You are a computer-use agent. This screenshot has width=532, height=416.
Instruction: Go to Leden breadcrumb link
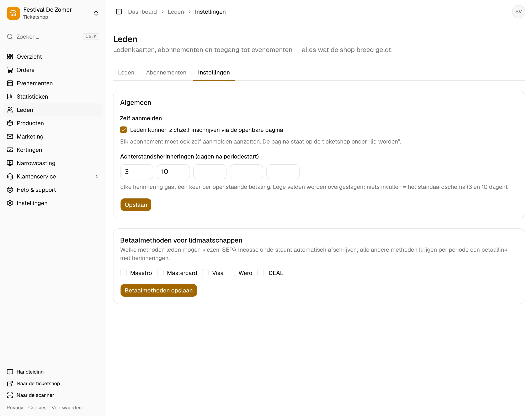176,12
